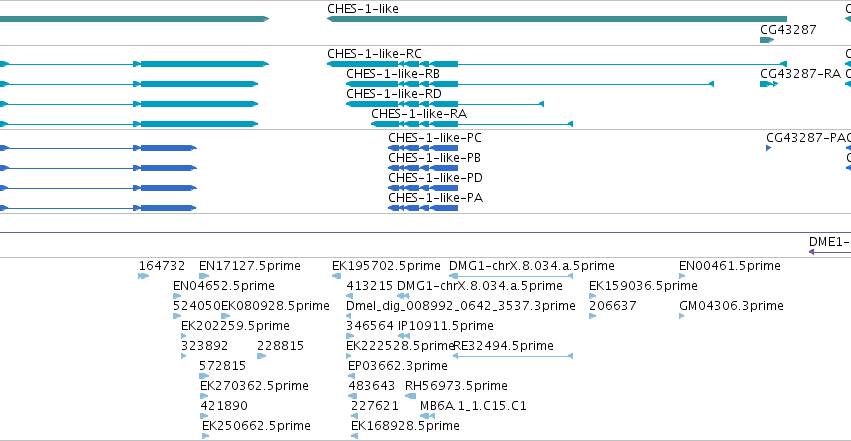Select the EK270362.5prime feature
Screen dimensions: 851x441
coord(254,386)
